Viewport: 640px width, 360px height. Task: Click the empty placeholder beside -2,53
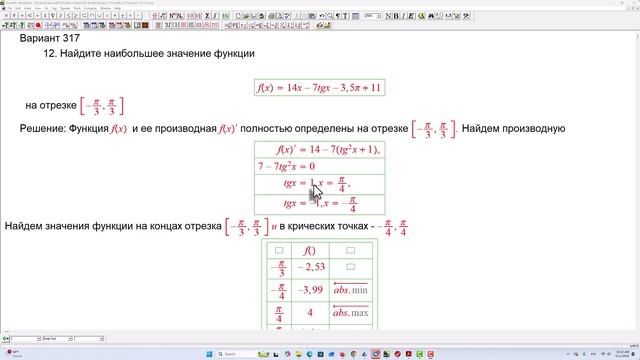350,267
